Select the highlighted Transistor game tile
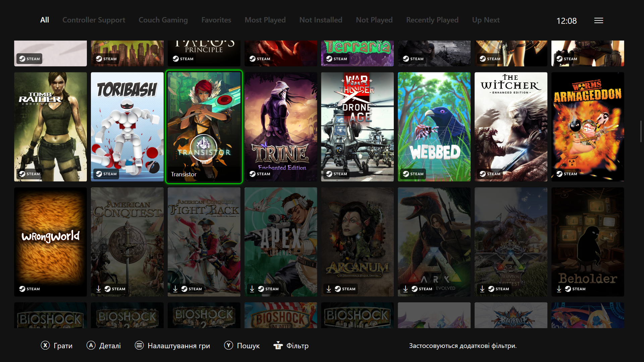Screen dimensions: 644x362 [x=204, y=127]
